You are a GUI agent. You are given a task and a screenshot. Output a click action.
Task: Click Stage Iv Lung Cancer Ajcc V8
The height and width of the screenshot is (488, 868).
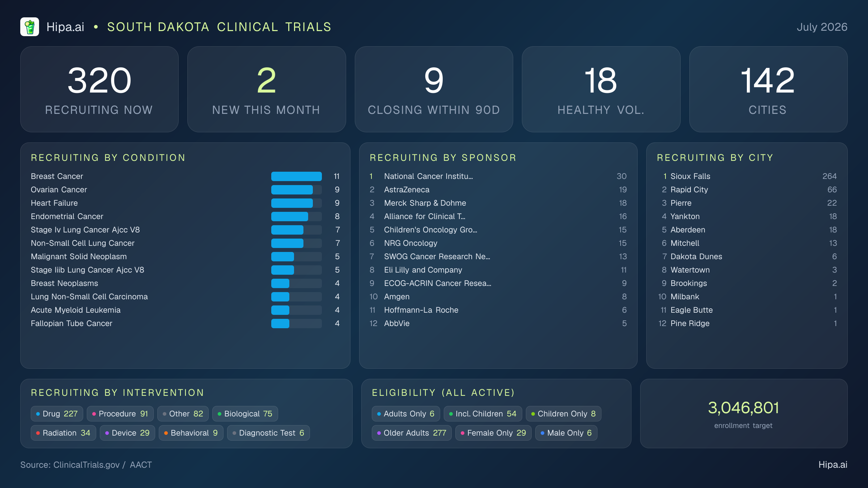point(185,230)
